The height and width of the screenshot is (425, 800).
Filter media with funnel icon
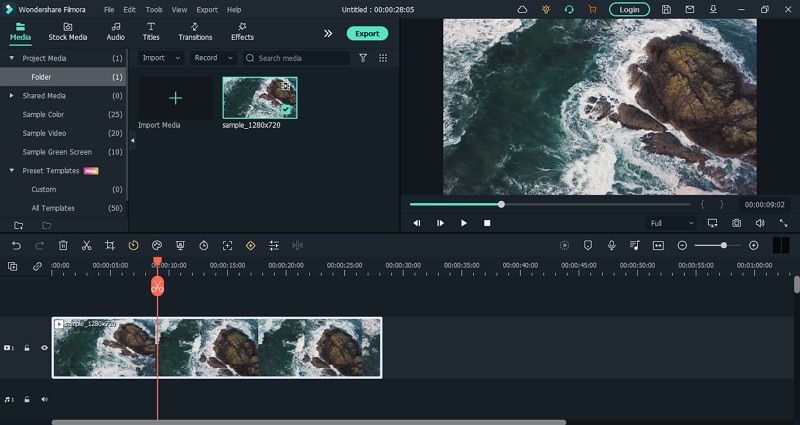tap(363, 58)
